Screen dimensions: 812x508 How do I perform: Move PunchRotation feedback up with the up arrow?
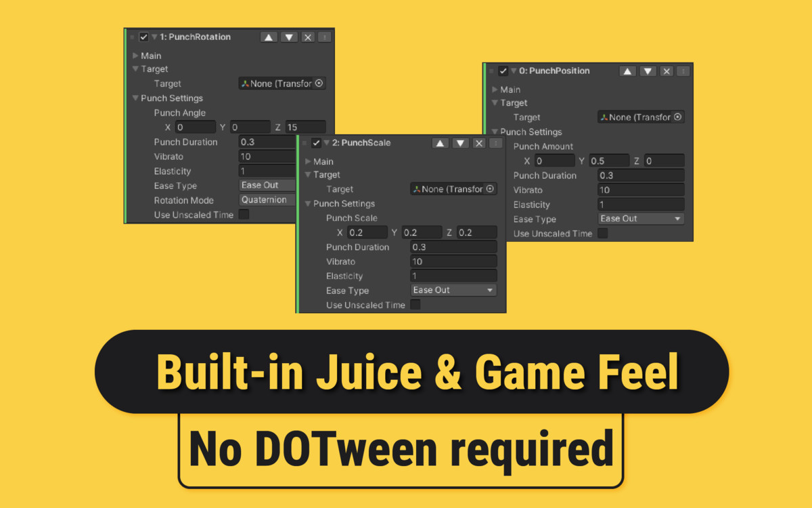coord(269,37)
